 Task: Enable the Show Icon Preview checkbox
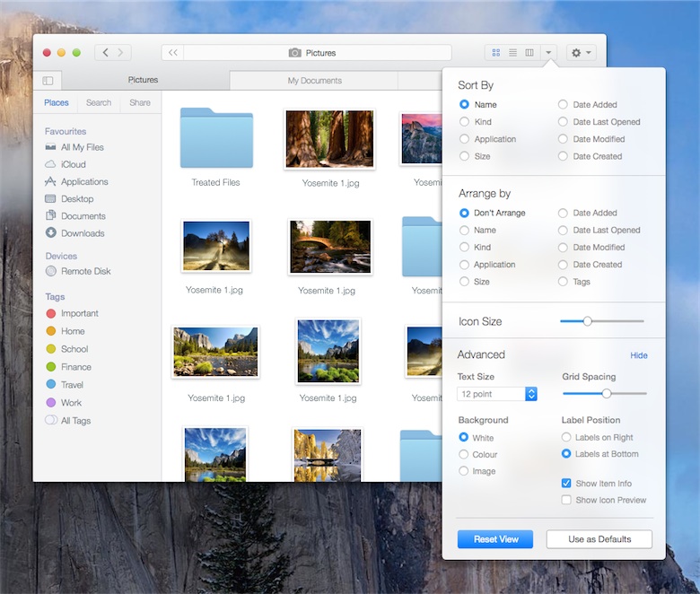[x=566, y=500]
